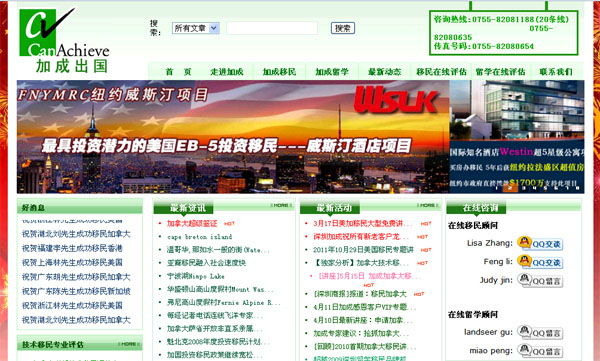Open 加拿大超级签证 news link
Image resolution: width=600 pixels, height=361 pixels.
pos(192,224)
